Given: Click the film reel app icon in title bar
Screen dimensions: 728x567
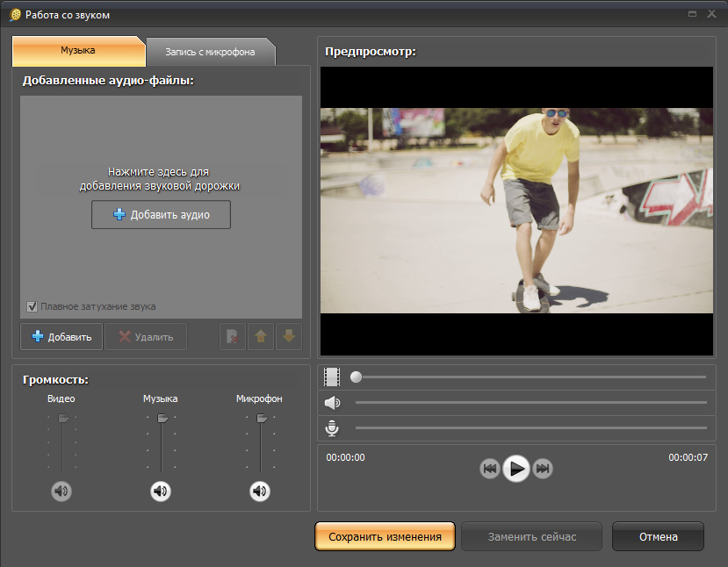Looking at the screenshot, I should (x=15, y=15).
